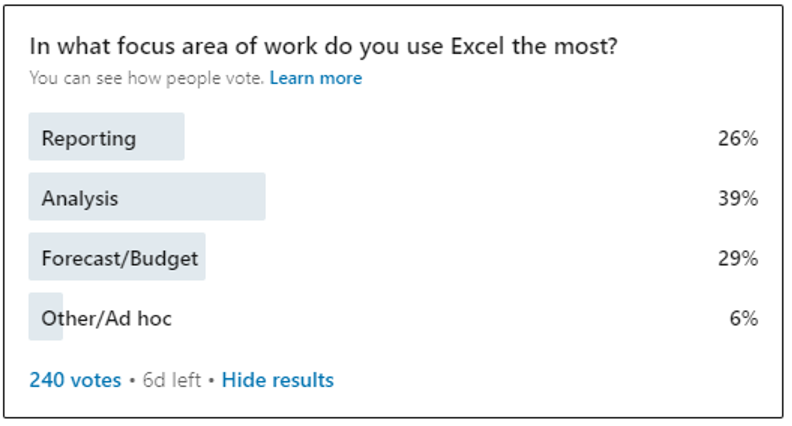
Task: Click the poll question heading text
Action: 323,46
